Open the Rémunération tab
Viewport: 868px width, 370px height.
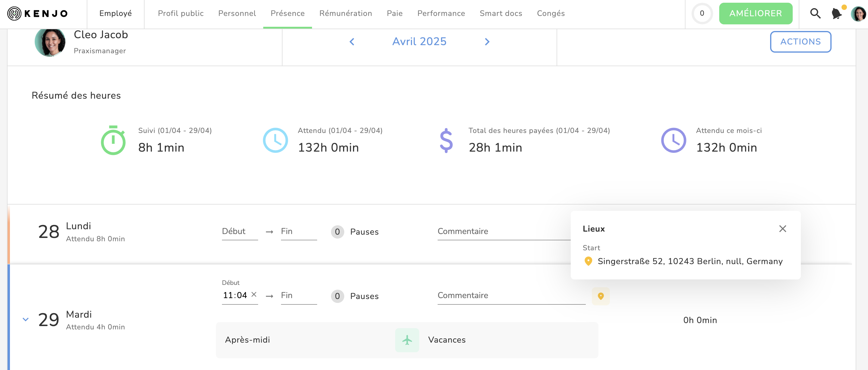coord(345,14)
